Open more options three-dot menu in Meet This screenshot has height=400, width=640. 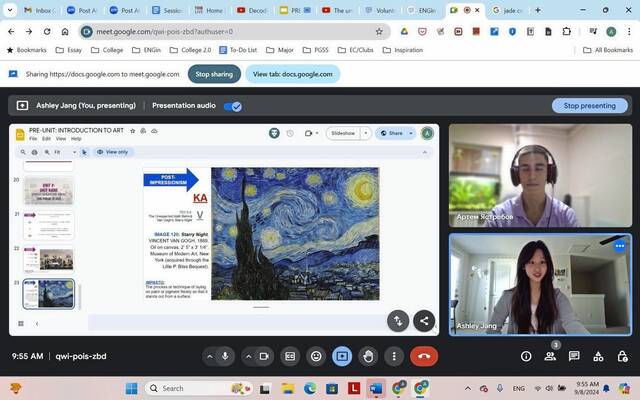[394, 356]
